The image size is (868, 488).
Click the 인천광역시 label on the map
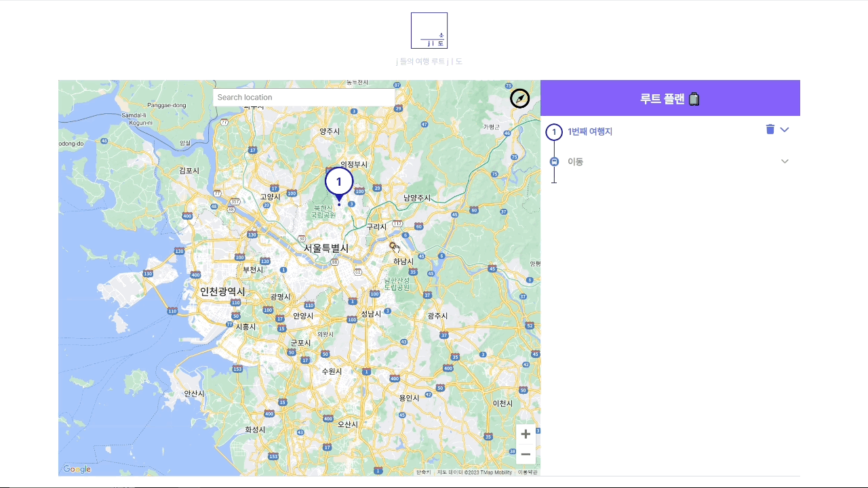pyautogui.click(x=222, y=291)
